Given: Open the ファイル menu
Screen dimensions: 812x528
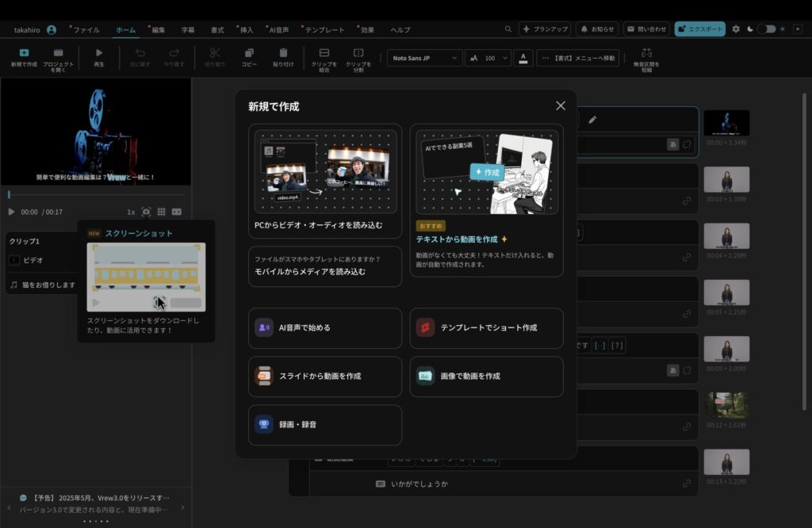Looking at the screenshot, I should 86,30.
